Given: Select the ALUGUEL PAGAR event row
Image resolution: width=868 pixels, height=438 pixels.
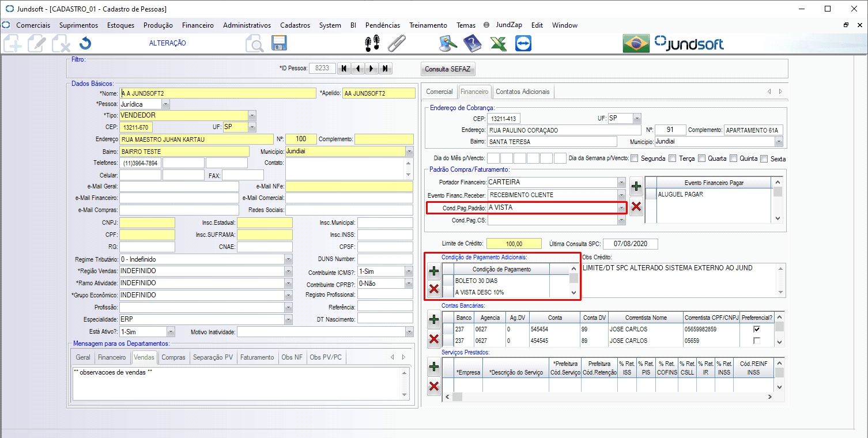Looking at the screenshot, I should pos(714,194).
